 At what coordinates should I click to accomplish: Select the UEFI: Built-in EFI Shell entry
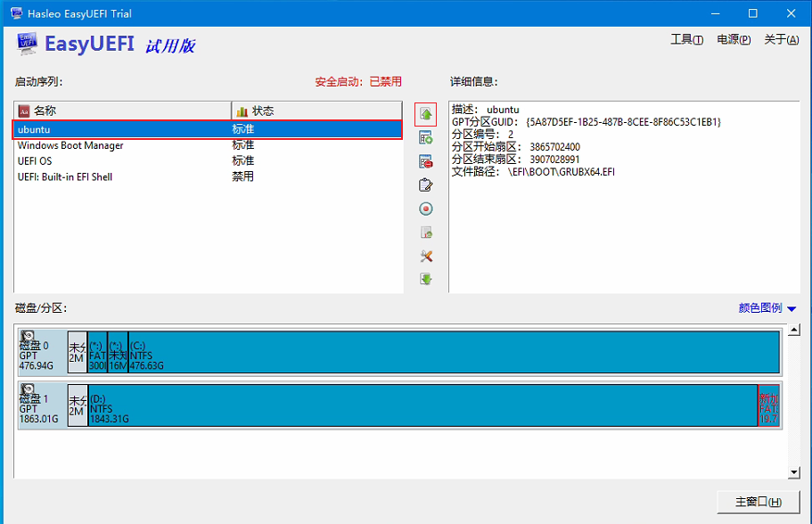coord(207,176)
